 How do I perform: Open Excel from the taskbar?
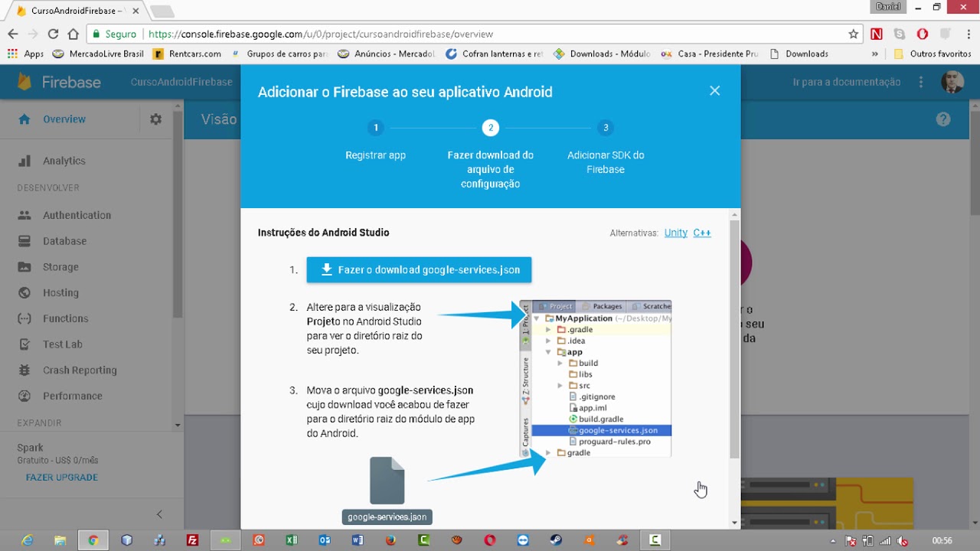pyautogui.click(x=292, y=540)
